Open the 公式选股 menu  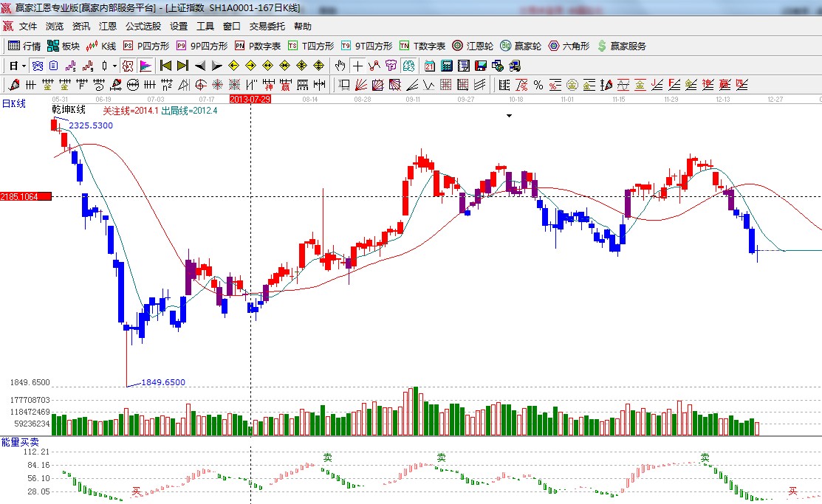point(143,27)
